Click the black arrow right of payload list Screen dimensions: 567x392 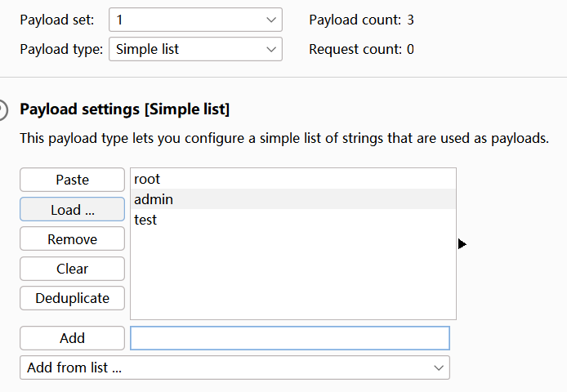tap(462, 244)
